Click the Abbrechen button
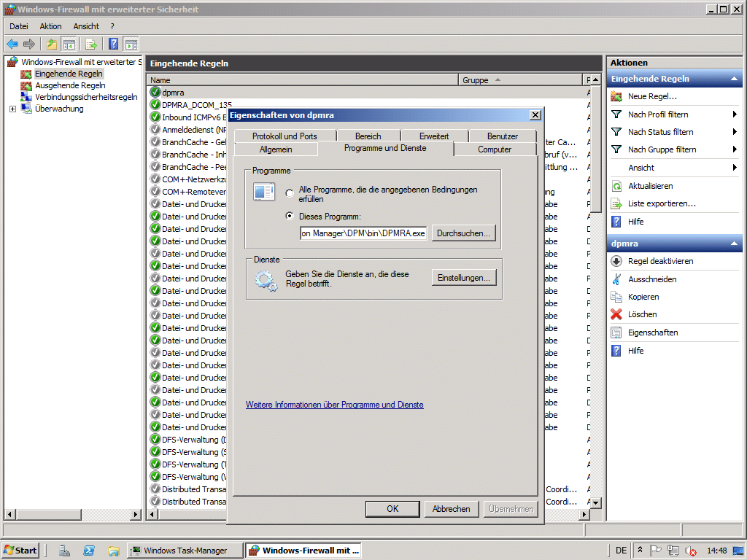 [x=451, y=508]
